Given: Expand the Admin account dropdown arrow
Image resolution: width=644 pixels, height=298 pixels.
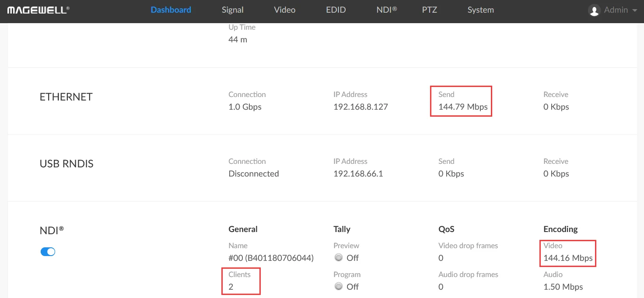Looking at the screenshot, I should (634, 10).
